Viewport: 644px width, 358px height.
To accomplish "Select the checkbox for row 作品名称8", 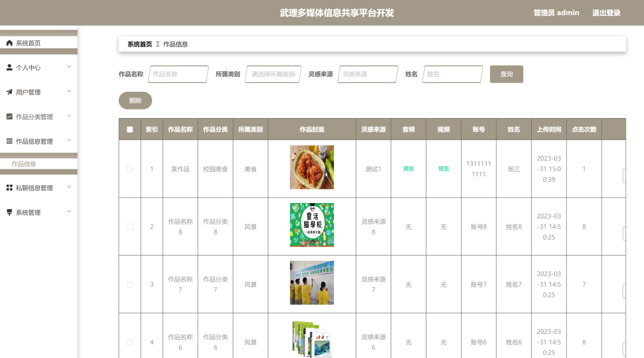I will (130, 227).
